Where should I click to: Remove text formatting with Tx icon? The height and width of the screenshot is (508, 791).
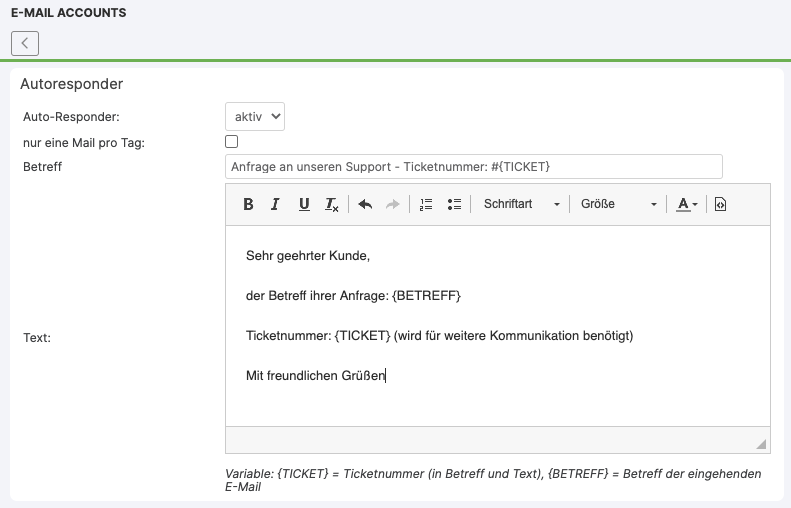click(332, 204)
